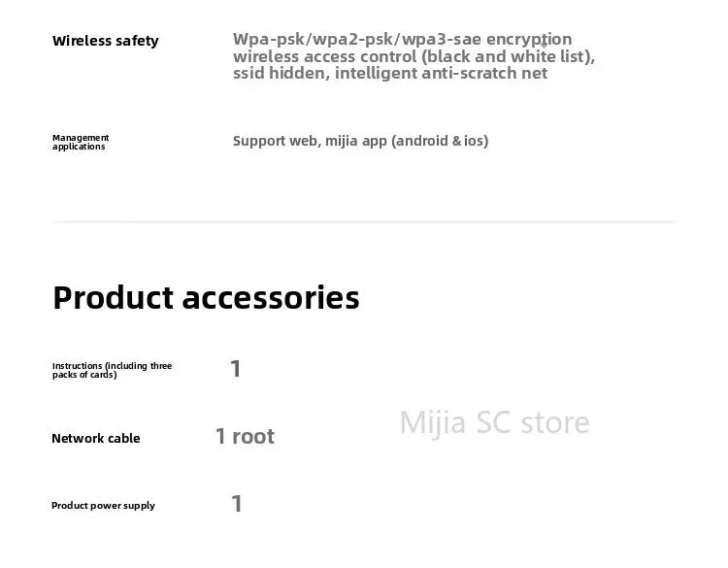Click the "Wireless safety" label
This screenshot has height=568, width=728.
point(105,41)
